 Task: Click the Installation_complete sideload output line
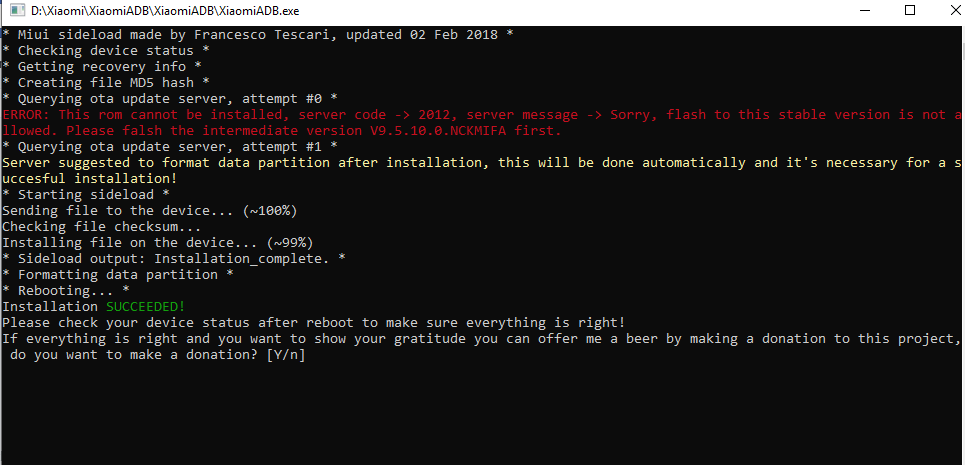point(174,258)
